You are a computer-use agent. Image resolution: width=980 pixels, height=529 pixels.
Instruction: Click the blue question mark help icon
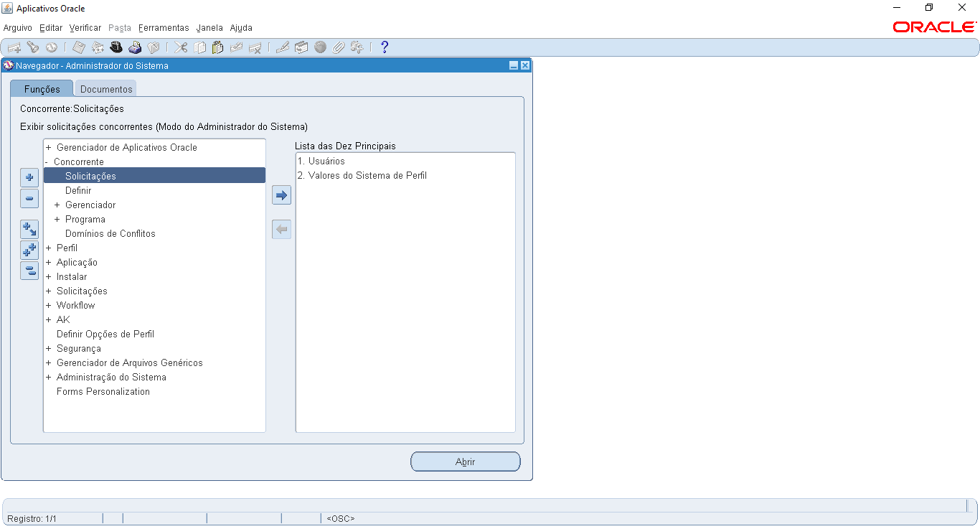(x=385, y=47)
